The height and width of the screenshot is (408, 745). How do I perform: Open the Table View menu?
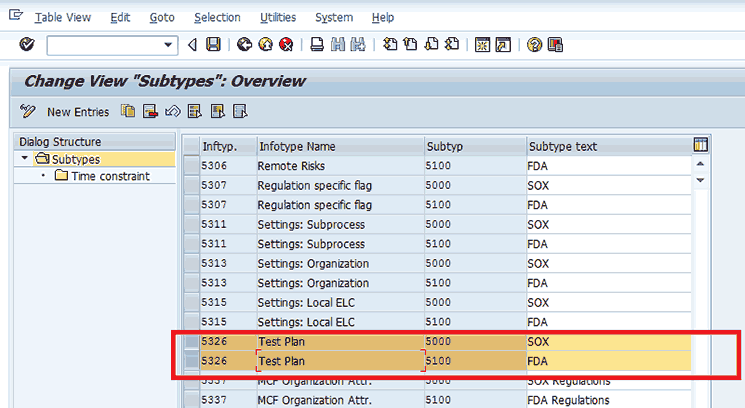tap(63, 18)
